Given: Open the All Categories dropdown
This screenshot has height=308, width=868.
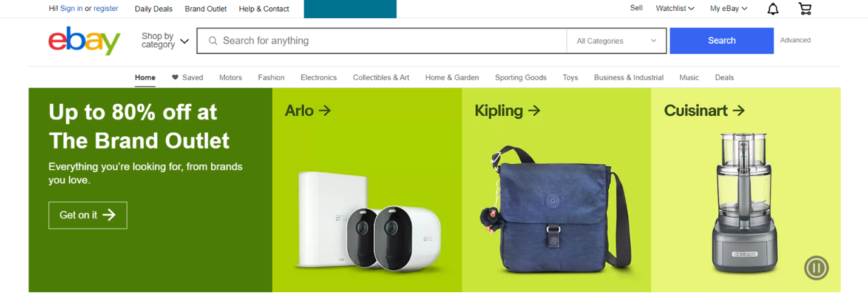Looking at the screenshot, I should (x=616, y=41).
